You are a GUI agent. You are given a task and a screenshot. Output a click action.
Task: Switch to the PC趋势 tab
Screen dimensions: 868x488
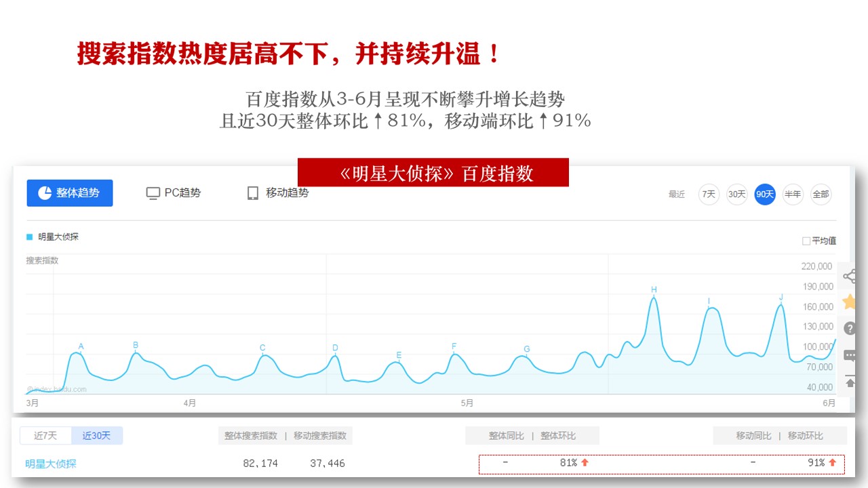pyautogui.click(x=174, y=193)
